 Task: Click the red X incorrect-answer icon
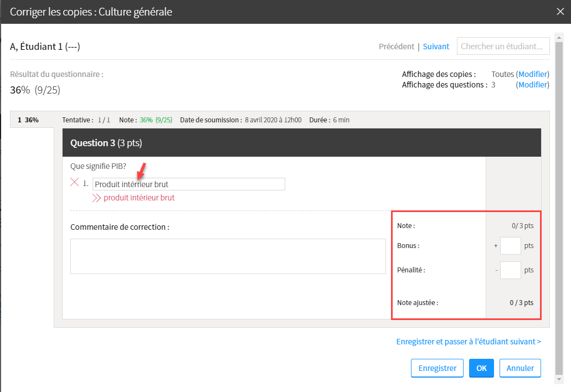75,183
